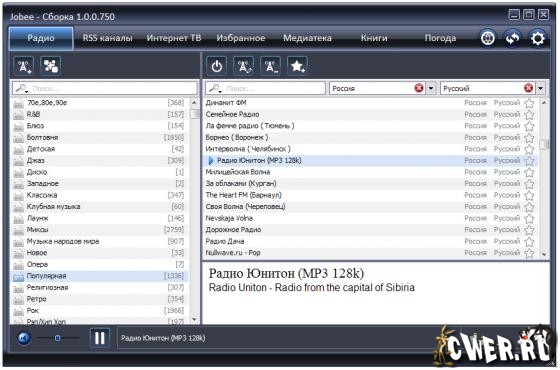Click the add to favorites star icon in the toolbar
Image resolution: width=560 pixels, height=370 pixels.
click(x=297, y=66)
